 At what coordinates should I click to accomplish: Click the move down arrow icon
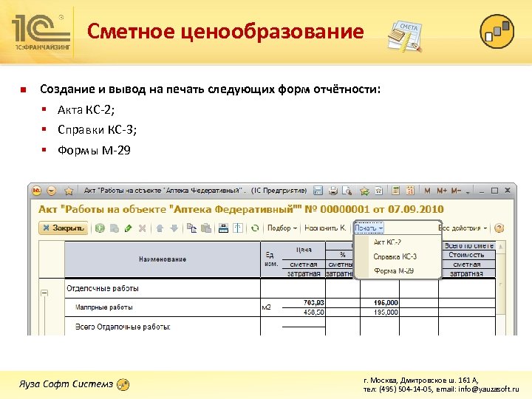[x=174, y=228]
